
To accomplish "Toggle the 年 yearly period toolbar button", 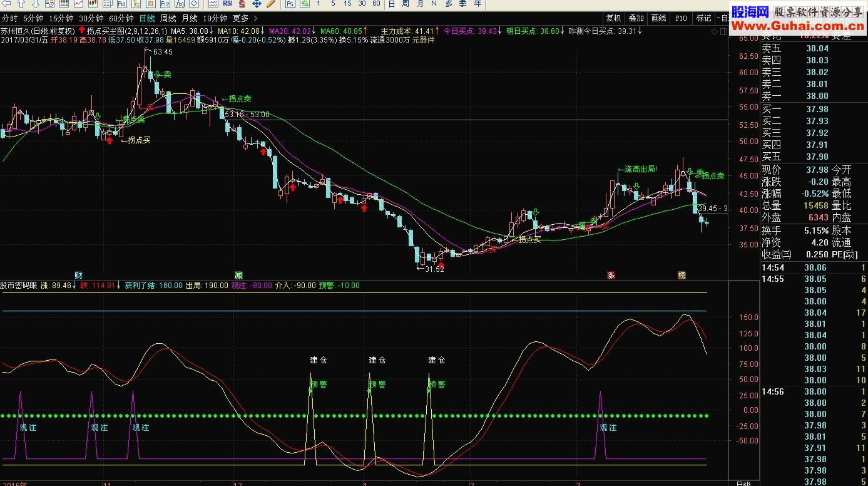I will tap(478, 4).
